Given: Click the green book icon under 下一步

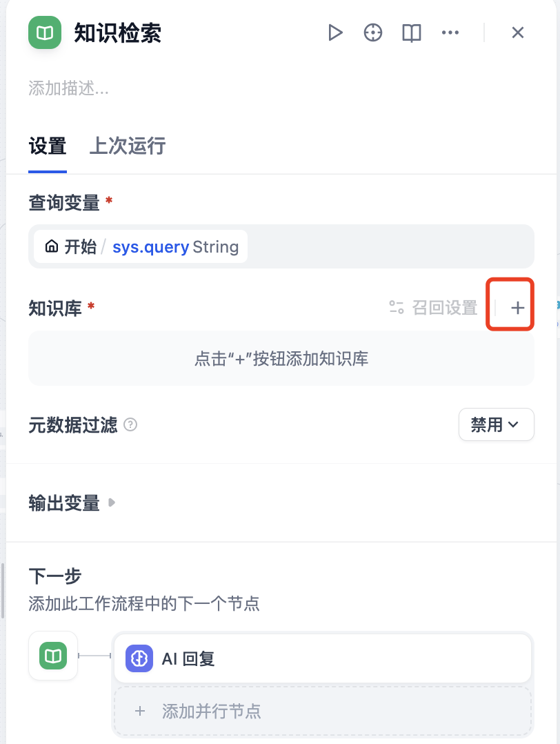Looking at the screenshot, I should point(53,656).
